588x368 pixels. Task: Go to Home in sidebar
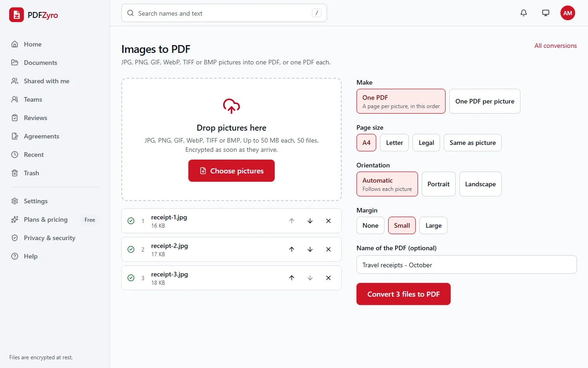tap(55, 44)
